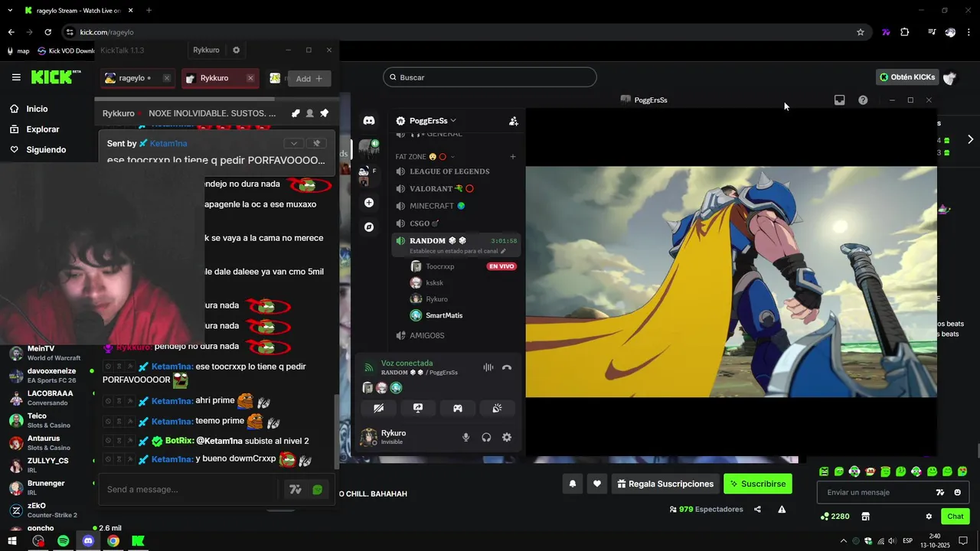Open Kick emote button in KickTalk message box

[x=318, y=490]
